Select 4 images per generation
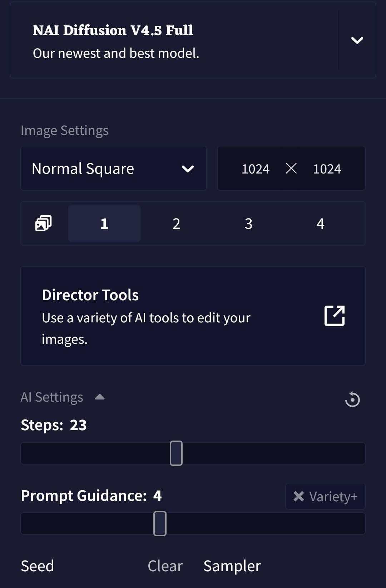Screen dimensions: 386x588 (321, 223)
